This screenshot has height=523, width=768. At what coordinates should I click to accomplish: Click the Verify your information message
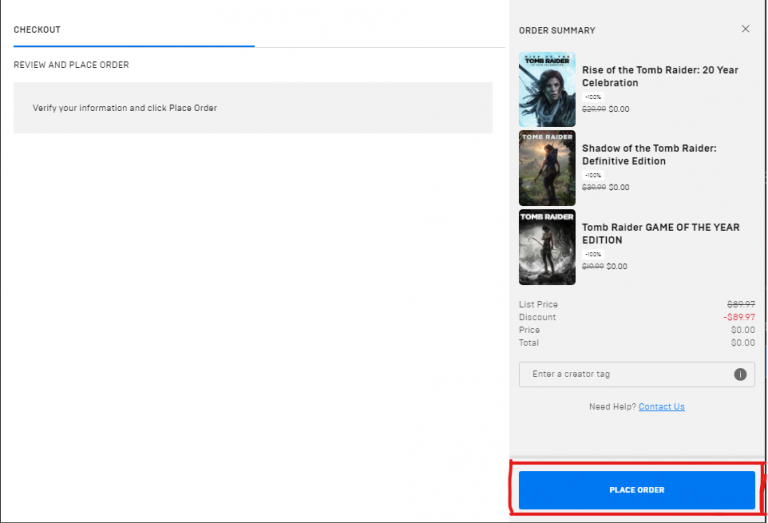[x=125, y=108]
